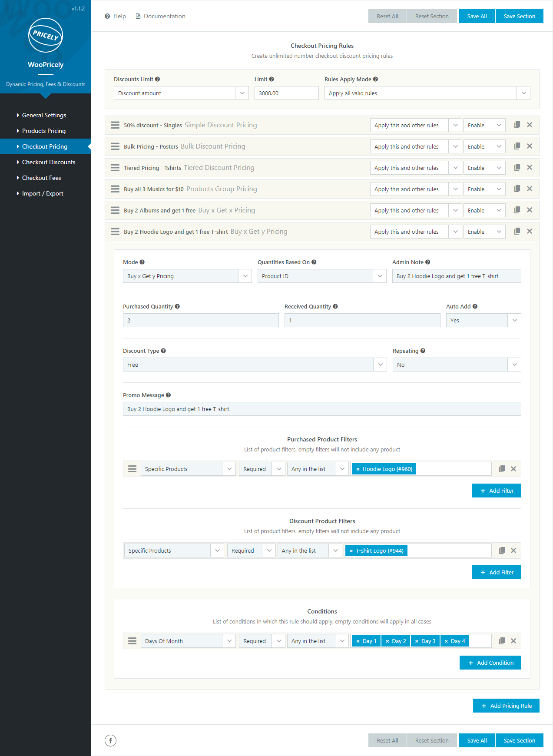This screenshot has height=756, width=553.
Task: Click drag handle of Bulk Pricing - Posters rule
Action: point(115,146)
